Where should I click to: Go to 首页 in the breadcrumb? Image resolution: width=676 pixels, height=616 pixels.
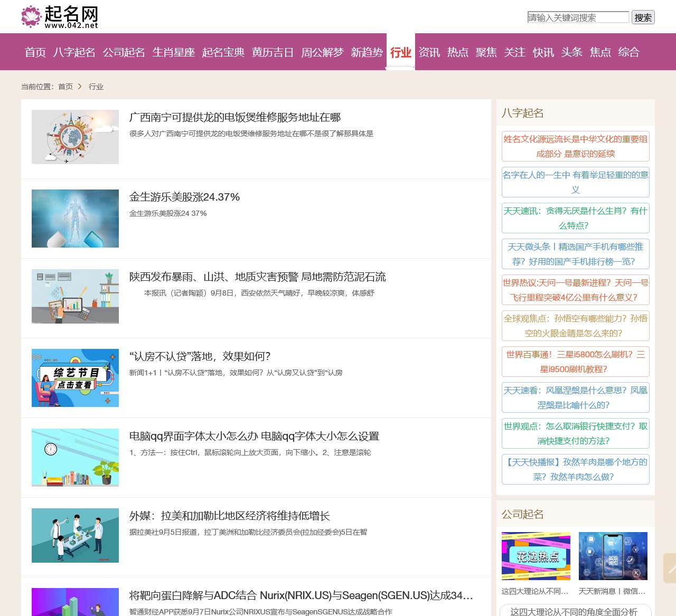[65, 87]
